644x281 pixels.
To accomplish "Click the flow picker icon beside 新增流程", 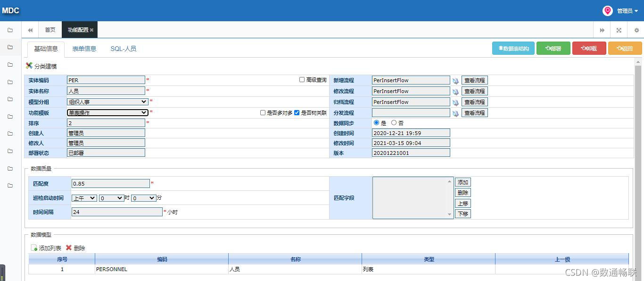I will tap(455, 81).
